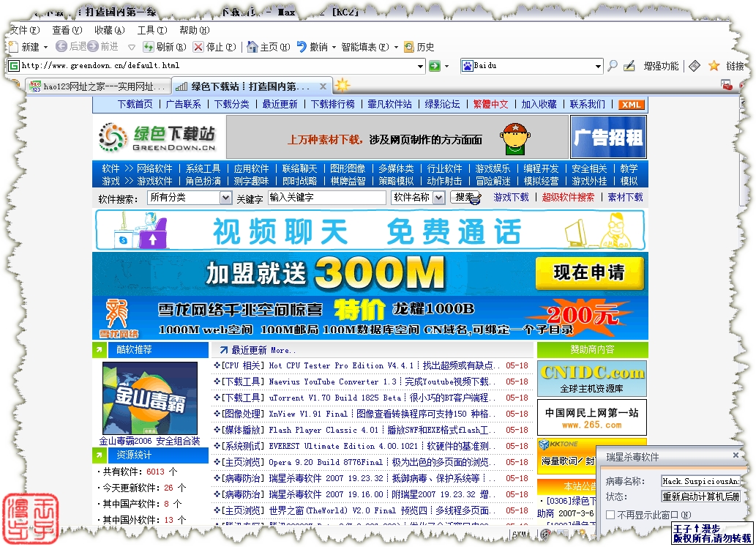Click the 最近更新 More.. link
This screenshot has height=547, width=756.
click(263, 350)
